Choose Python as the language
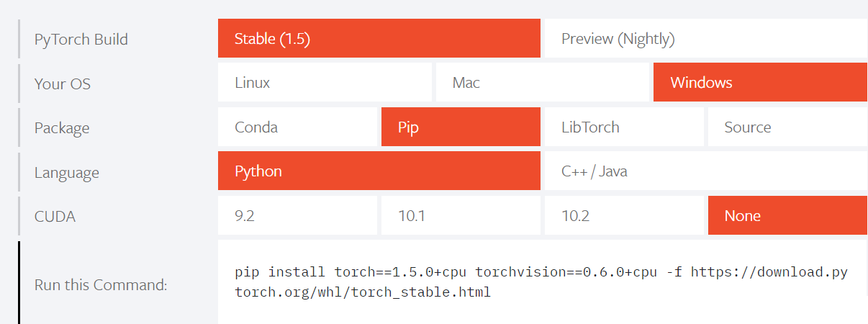Viewport: 868px width, 324px height. (x=379, y=171)
